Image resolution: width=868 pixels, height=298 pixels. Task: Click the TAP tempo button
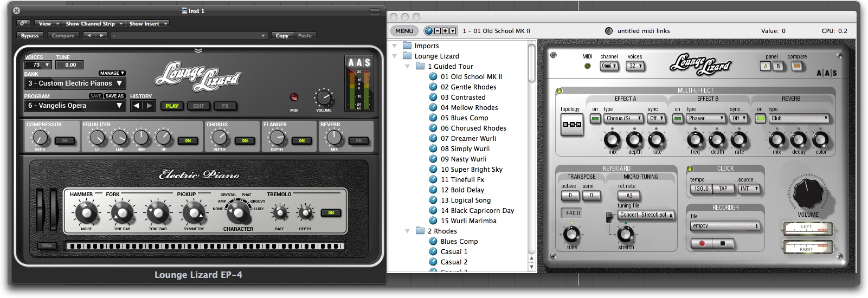[723, 189]
